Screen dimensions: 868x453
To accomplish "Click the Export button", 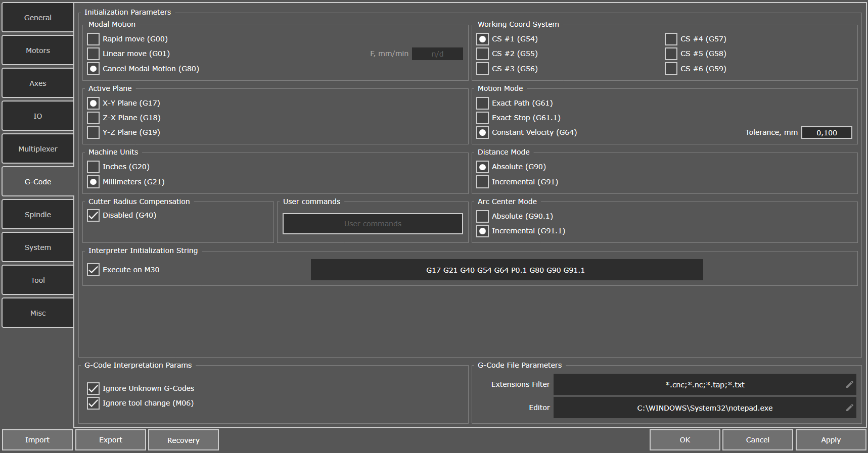I will (111, 440).
